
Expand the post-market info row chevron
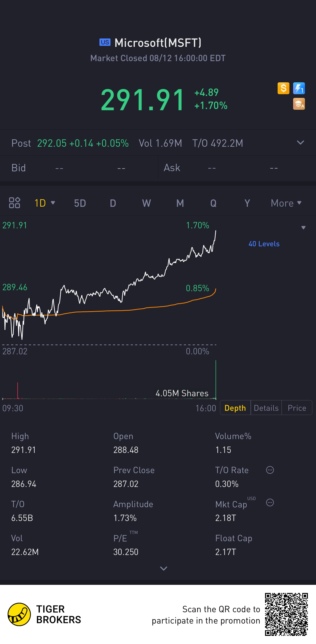coord(300,143)
